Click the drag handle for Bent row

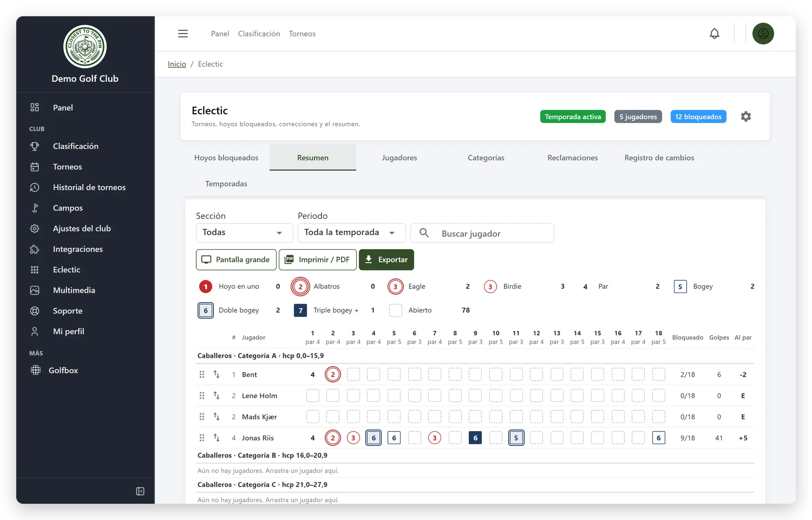[x=202, y=374]
